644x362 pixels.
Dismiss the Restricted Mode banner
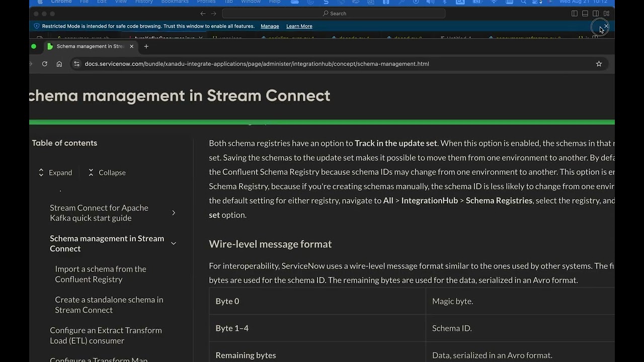pos(606,26)
